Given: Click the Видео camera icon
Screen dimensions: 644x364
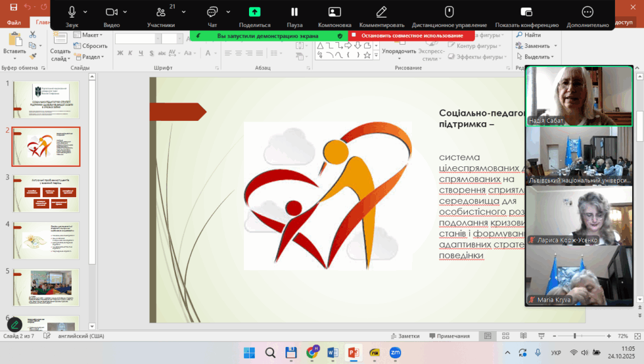Looking at the screenshot, I should 111,12.
